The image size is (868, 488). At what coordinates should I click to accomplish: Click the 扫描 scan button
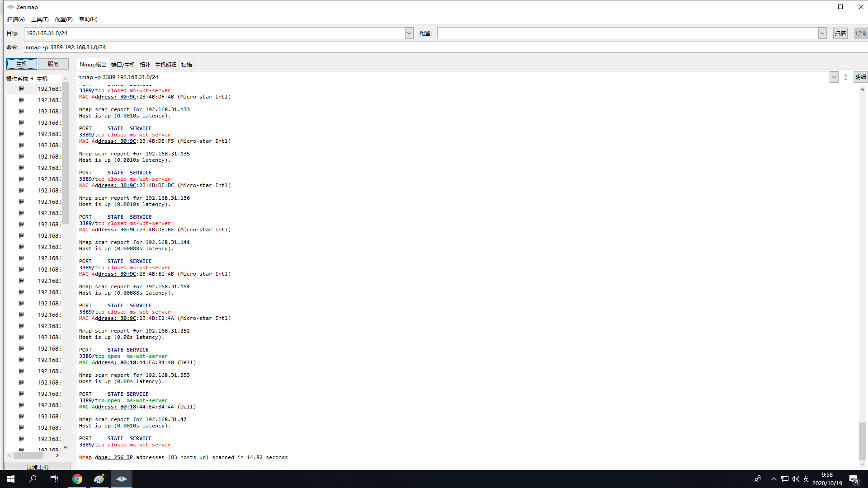840,33
